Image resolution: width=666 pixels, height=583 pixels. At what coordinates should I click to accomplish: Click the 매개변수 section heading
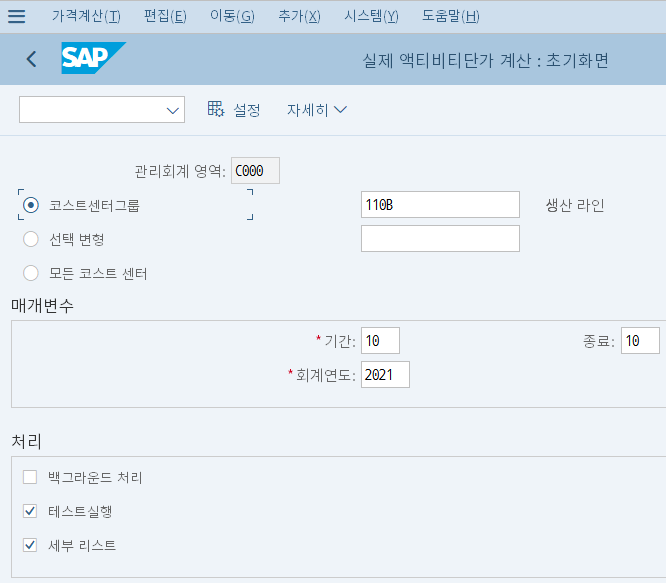(42, 305)
